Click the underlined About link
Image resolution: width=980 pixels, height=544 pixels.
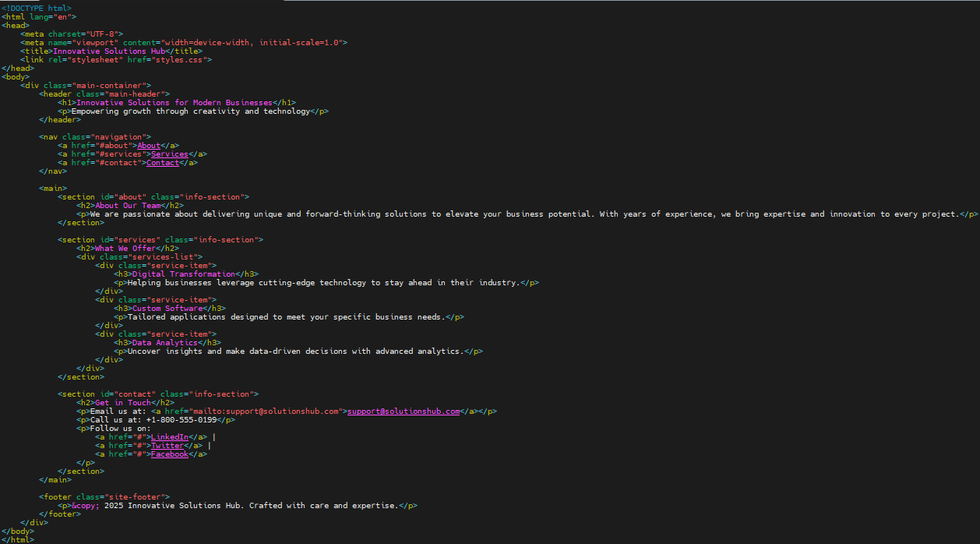[148, 145]
